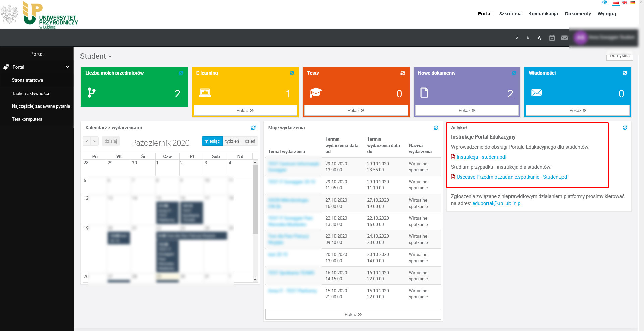Switch calendar to dzień view
The image size is (644, 331).
point(250,141)
